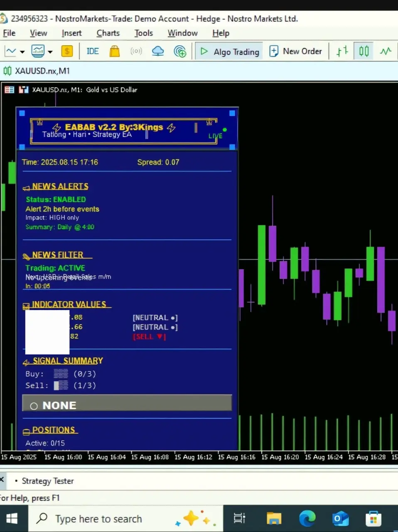Viewport: 398px width, 532px height.
Task: Click the taskbar search box
Action: [x=125, y=519]
